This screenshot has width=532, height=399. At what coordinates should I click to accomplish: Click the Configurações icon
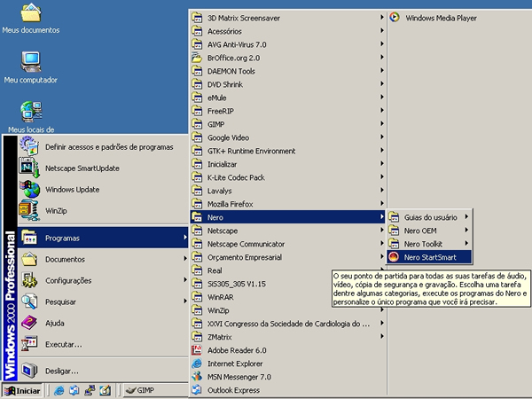click(29, 280)
